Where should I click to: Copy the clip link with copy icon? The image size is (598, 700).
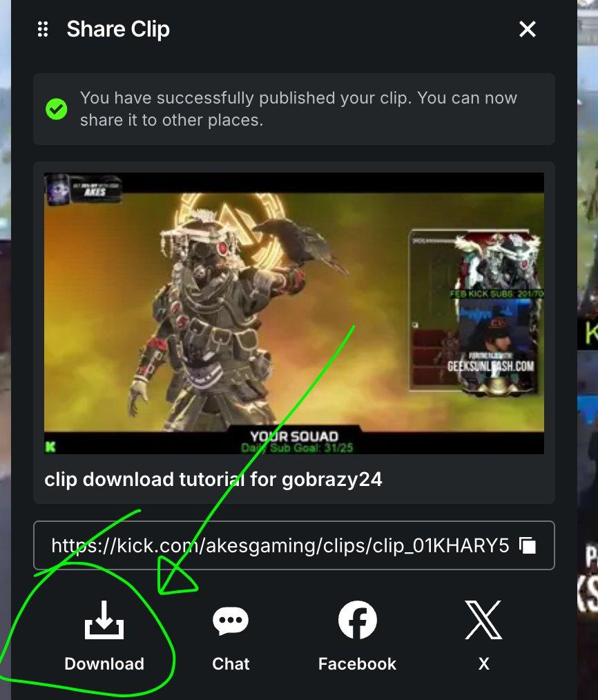click(x=528, y=545)
